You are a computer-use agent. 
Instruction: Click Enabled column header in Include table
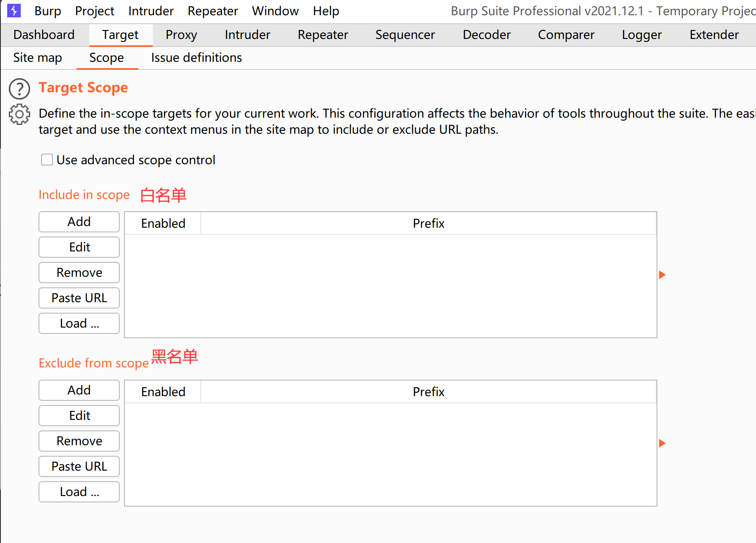[163, 223]
